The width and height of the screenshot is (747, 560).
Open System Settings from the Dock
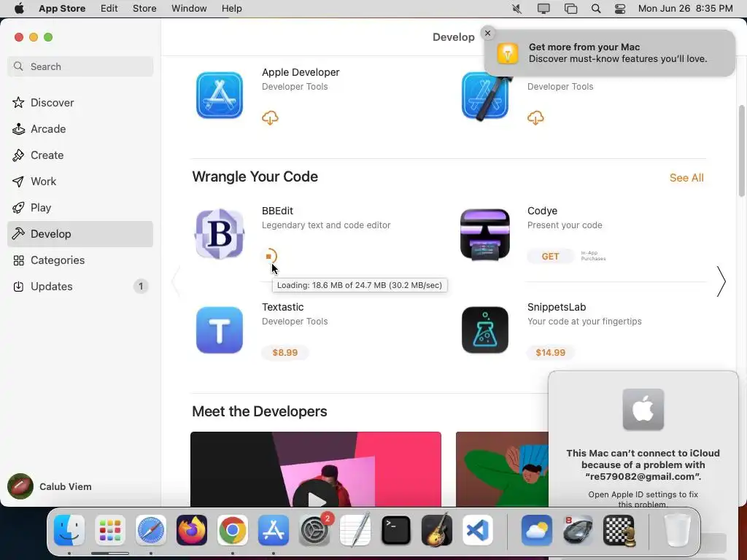314,529
